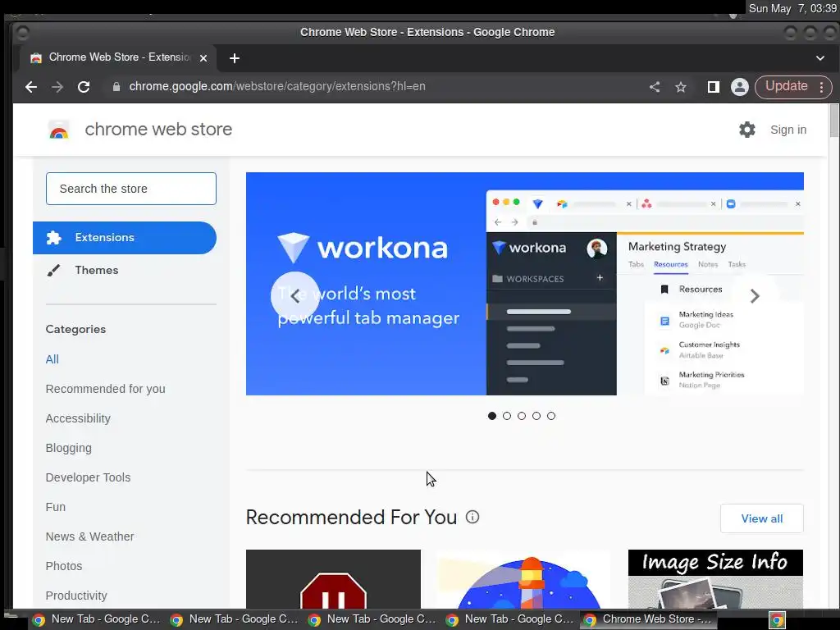Open the News & Weather category
The width and height of the screenshot is (840, 630).
point(89,536)
